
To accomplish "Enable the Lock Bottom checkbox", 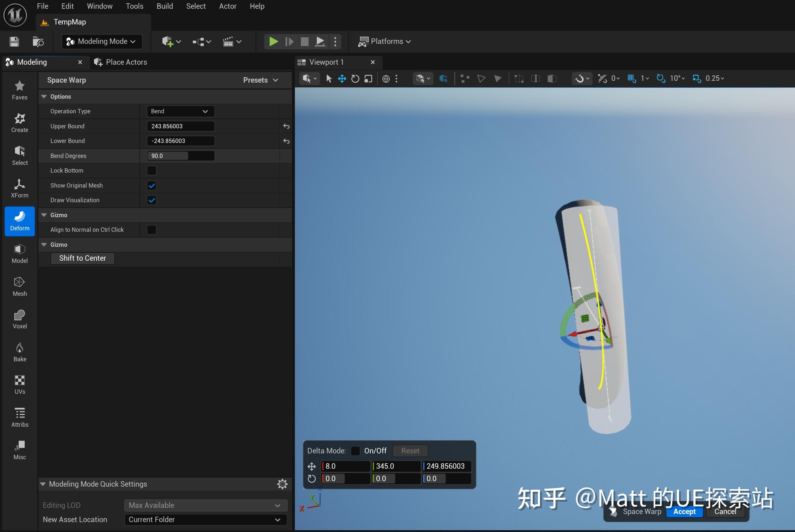I will point(151,170).
